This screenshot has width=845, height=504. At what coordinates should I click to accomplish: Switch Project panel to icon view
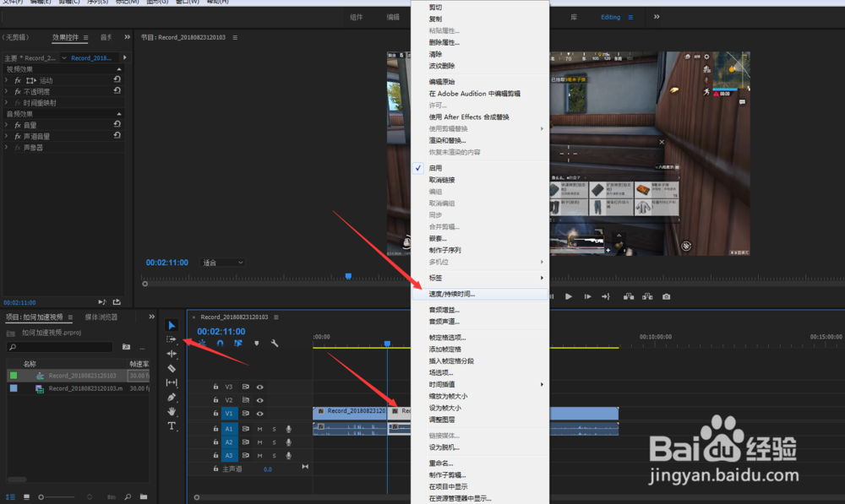click(26, 497)
